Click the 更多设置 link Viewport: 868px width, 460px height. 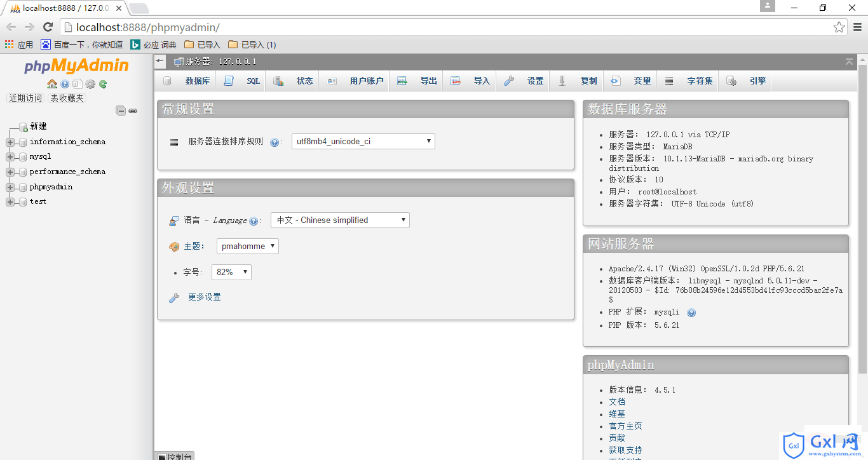pyautogui.click(x=205, y=297)
